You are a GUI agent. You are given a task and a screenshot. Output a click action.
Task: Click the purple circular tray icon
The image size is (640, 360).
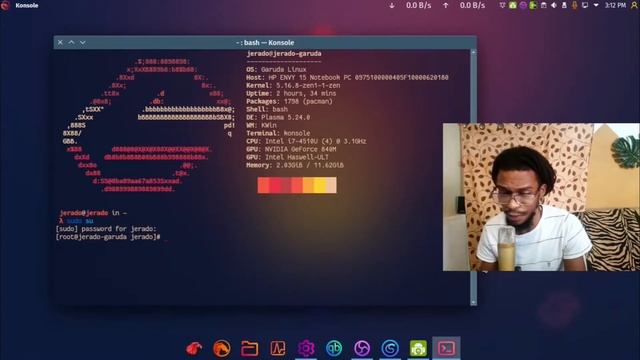(523, 5)
